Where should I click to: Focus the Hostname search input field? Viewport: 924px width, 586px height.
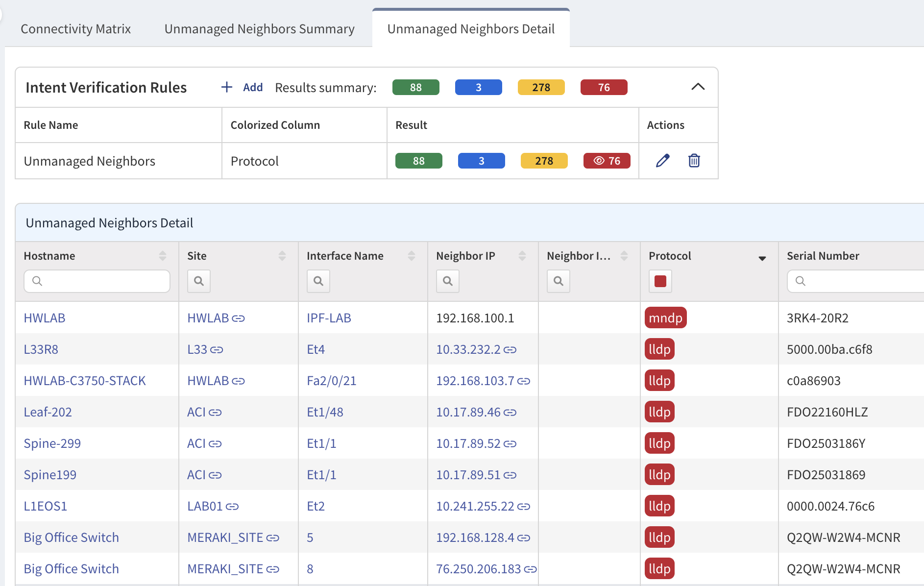(x=103, y=281)
